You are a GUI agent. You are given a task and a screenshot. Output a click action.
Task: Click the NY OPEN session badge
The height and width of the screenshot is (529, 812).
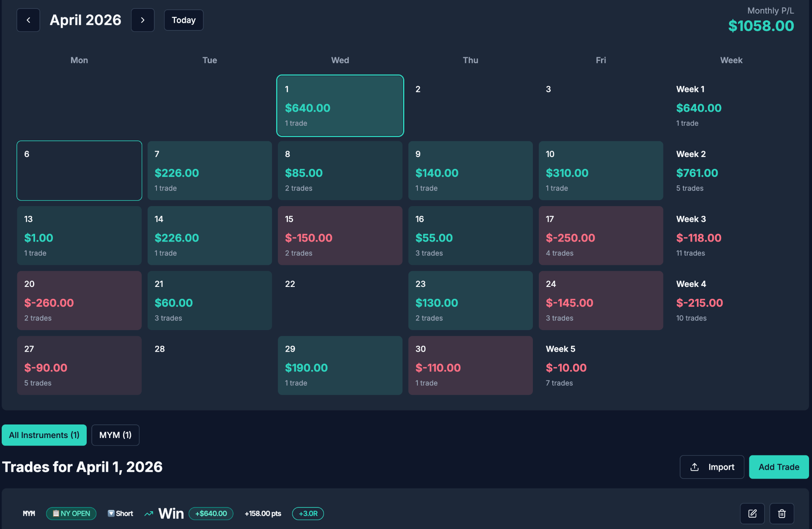71,513
